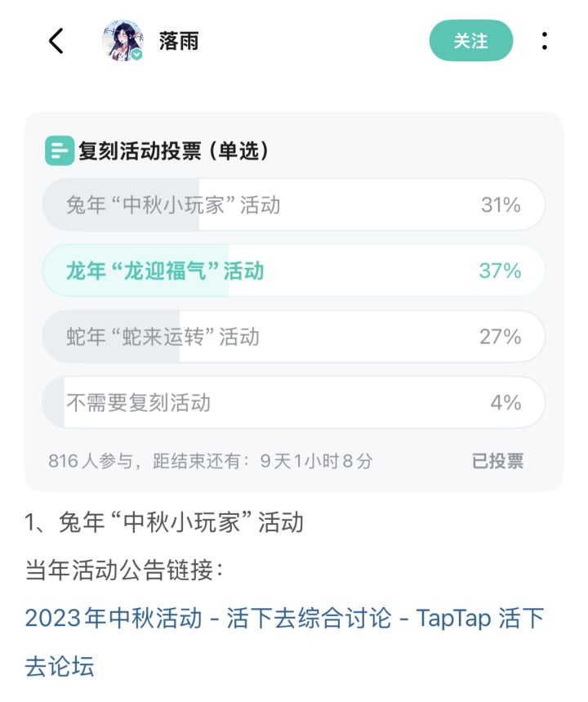
Task: Tap the poll icon beside 复刻活动投票
Action: [x=60, y=151]
